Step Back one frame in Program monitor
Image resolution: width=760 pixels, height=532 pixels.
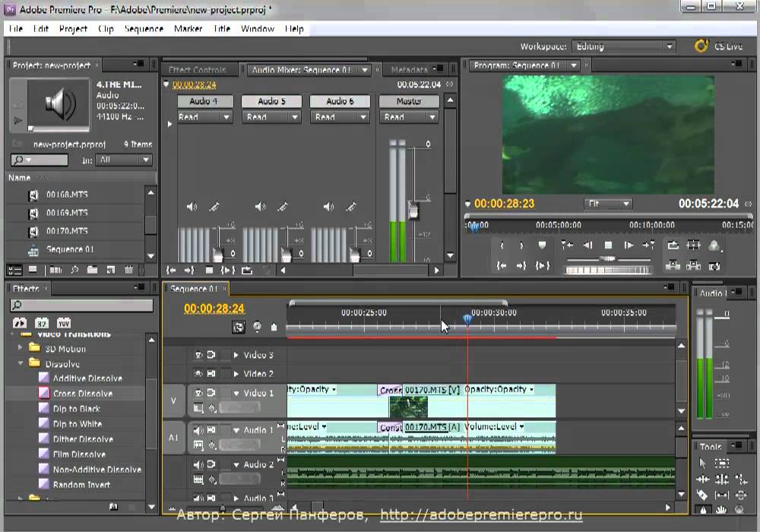(588, 245)
